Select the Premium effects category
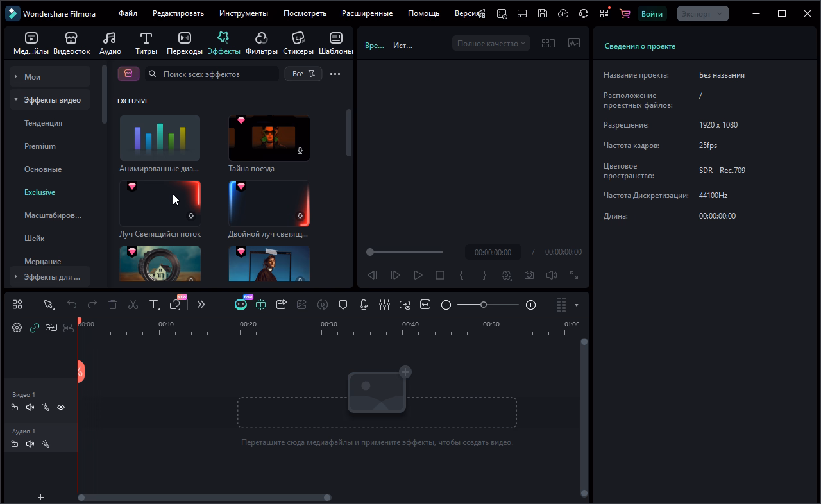Viewport: 821px width, 504px height. pyautogui.click(x=40, y=146)
